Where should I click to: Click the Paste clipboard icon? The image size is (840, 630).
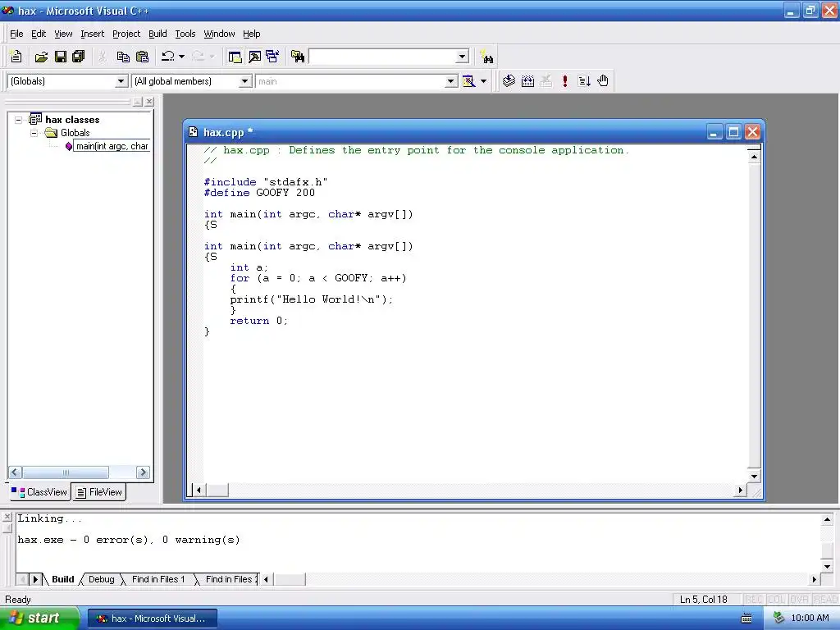142,57
